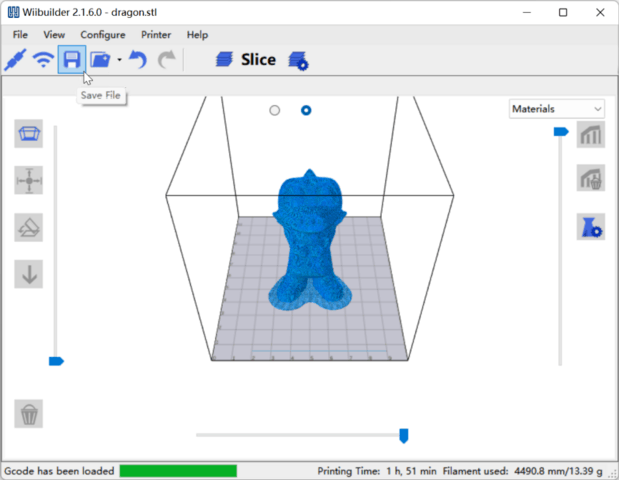
Task: Open the File menu
Action: coord(20,35)
